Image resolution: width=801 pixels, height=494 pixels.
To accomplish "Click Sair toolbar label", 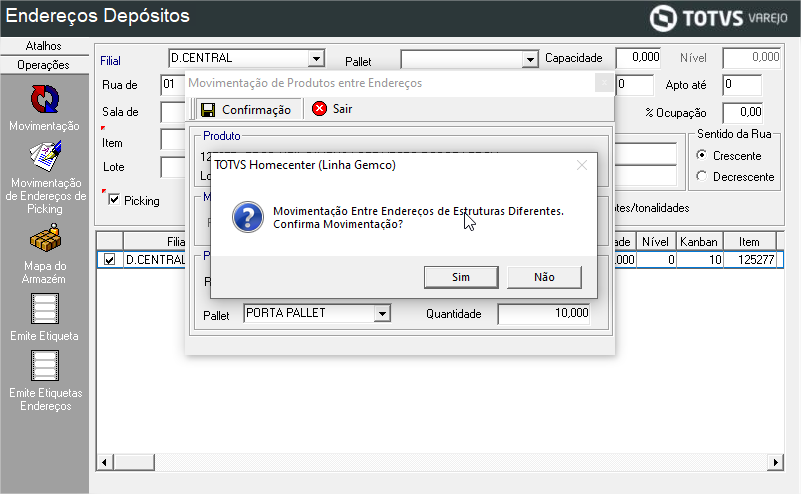I will [342, 109].
